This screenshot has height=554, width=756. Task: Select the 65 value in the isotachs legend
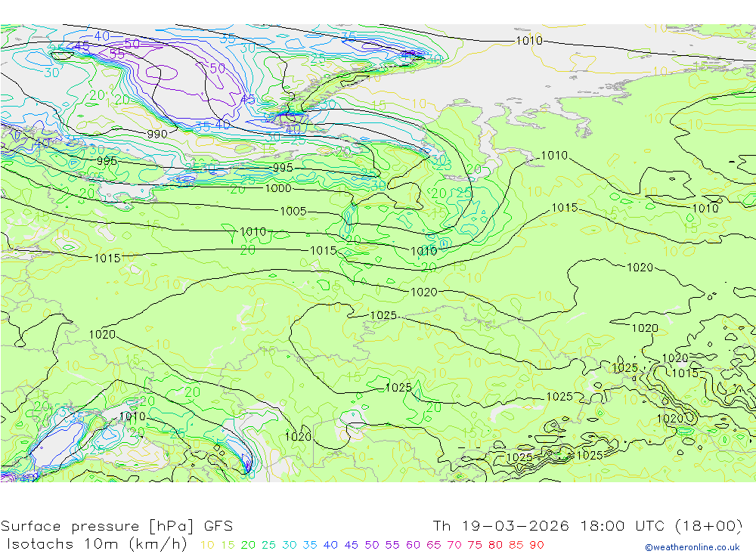(x=433, y=545)
